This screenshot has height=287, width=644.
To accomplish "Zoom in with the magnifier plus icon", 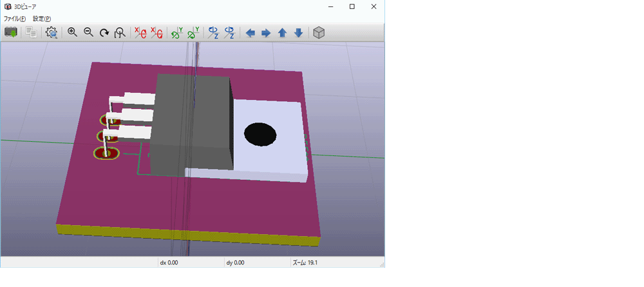I will [x=72, y=33].
